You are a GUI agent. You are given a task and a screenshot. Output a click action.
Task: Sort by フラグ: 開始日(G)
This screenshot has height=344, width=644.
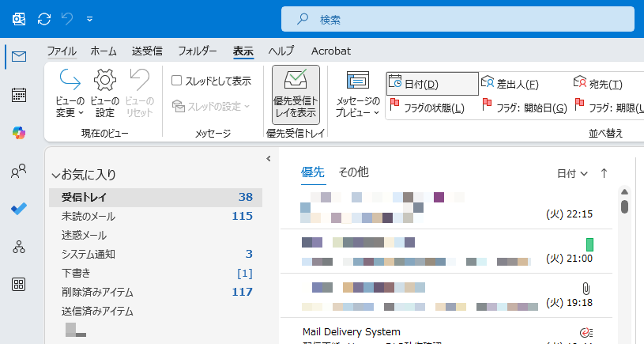pos(525,108)
